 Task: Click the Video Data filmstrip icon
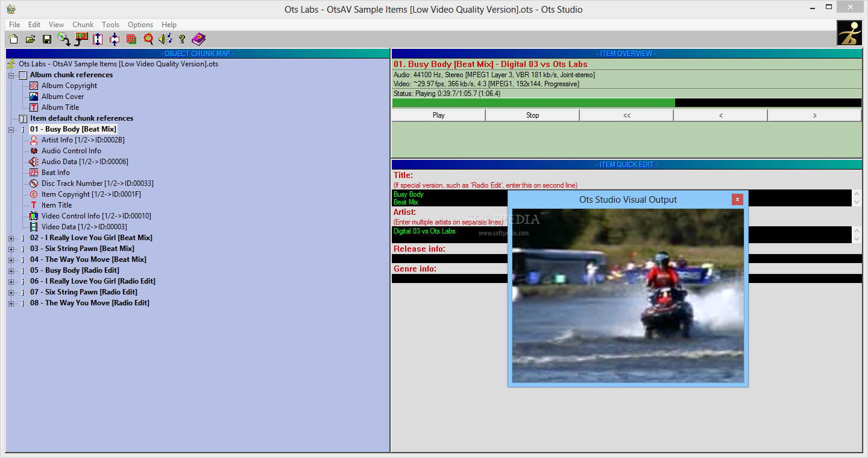coord(34,227)
